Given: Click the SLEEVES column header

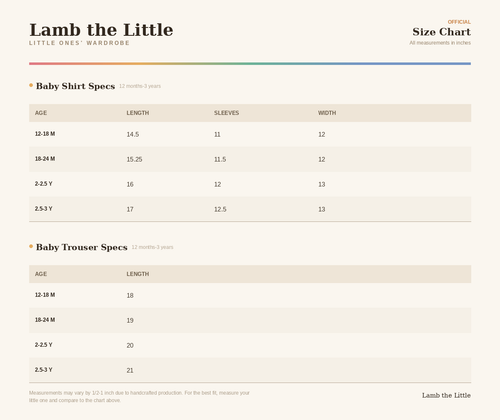Looking at the screenshot, I should pos(226,113).
